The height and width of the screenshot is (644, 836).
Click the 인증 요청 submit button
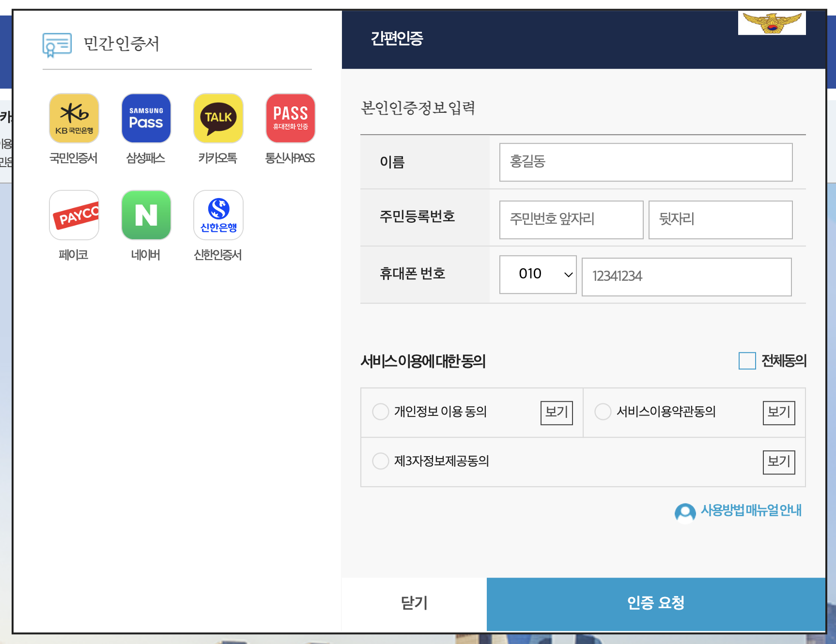(x=656, y=604)
